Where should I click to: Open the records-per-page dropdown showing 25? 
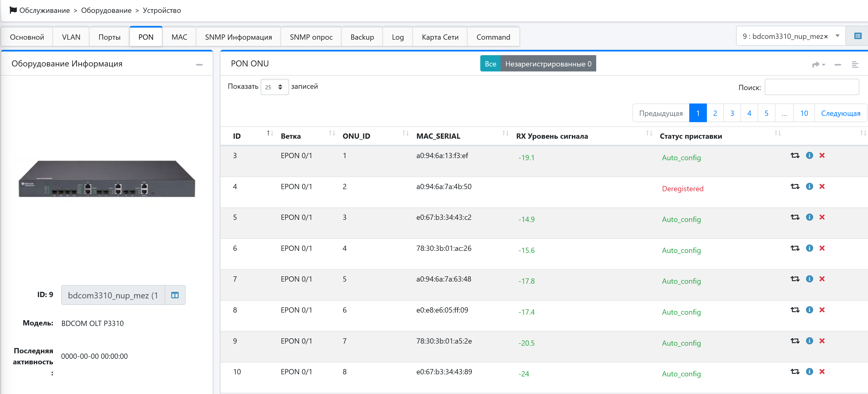[274, 87]
